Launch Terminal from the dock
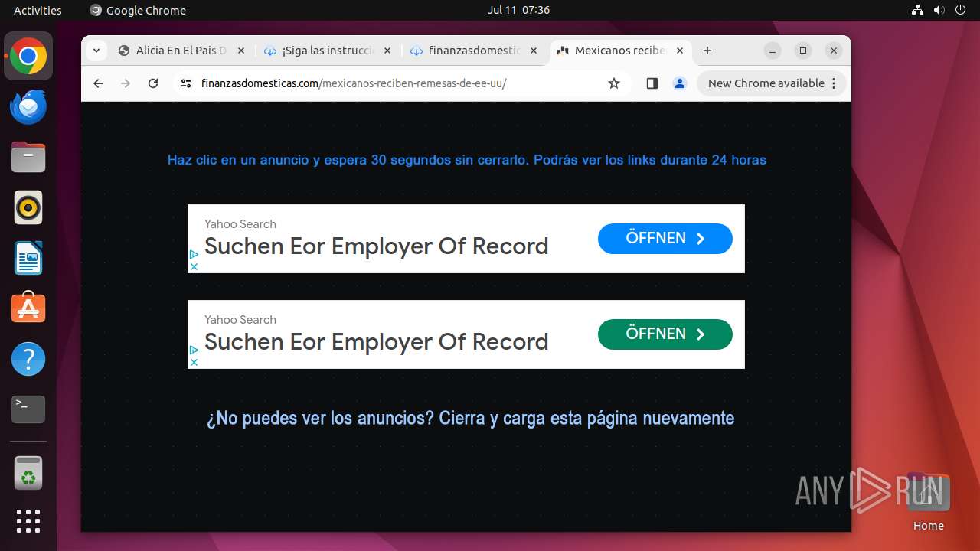Image resolution: width=980 pixels, height=551 pixels. [x=28, y=409]
